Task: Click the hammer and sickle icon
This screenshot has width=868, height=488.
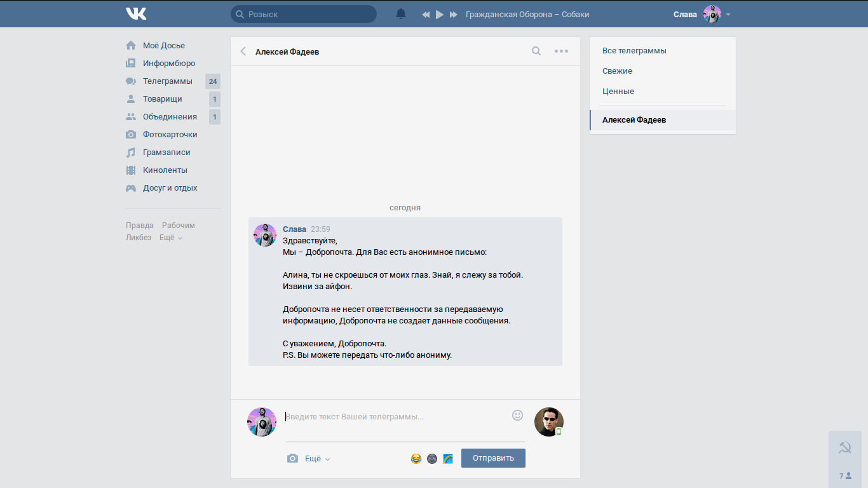Action: (x=845, y=448)
